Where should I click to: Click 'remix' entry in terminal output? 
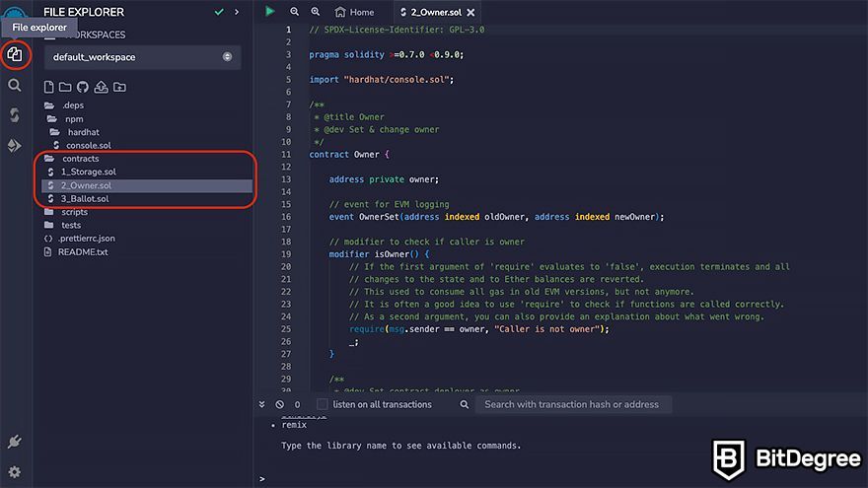click(x=294, y=425)
